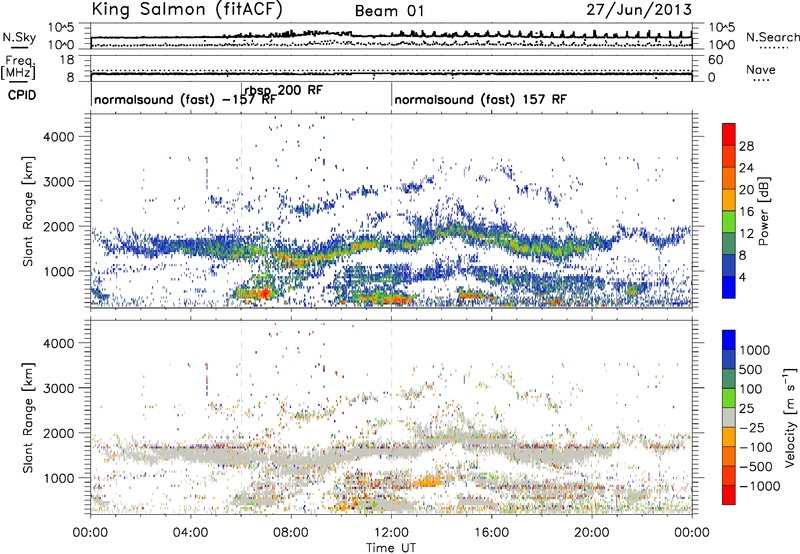This screenshot has width=800, height=554.
Task: Click the '4000' tick on power panel
Action: [x=59, y=137]
